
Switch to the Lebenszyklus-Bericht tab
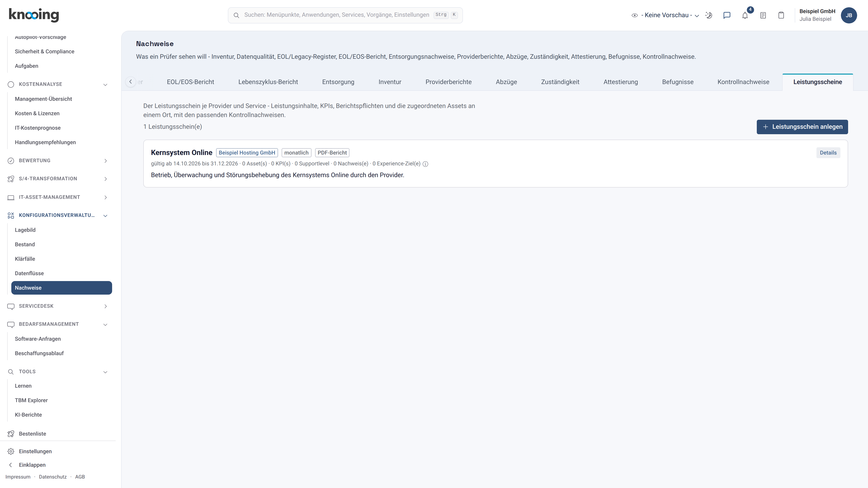click(x=268, y=82)
